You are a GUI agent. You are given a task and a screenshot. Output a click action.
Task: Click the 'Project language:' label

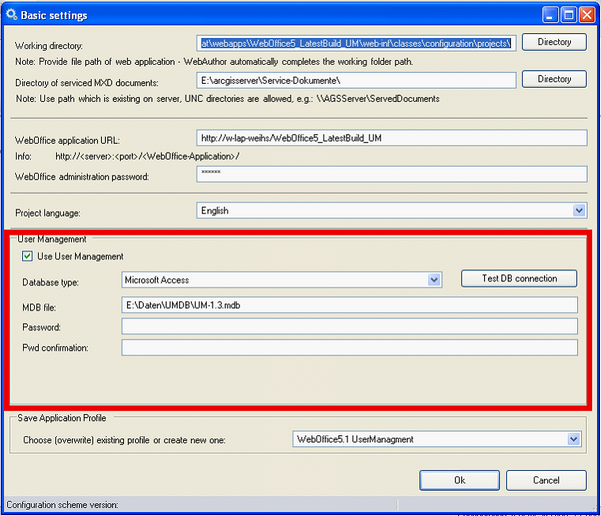pos(48,213)
